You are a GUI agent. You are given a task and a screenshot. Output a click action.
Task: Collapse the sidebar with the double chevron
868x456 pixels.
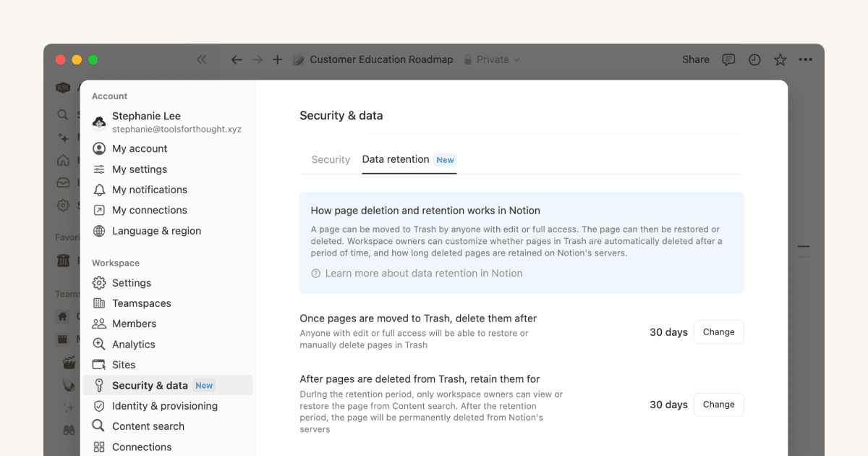coord(202,59)
